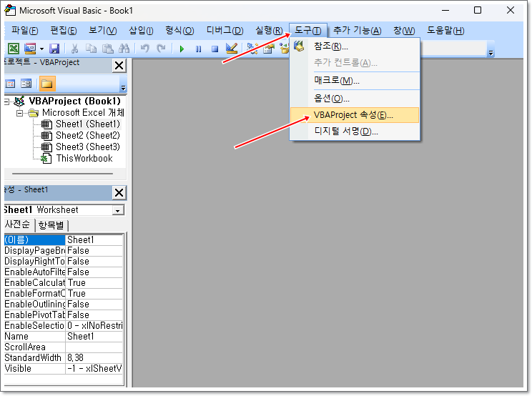Select Sheet1 (Sheet1) in tree
This screenshot has height=396, width=532.
88,124
